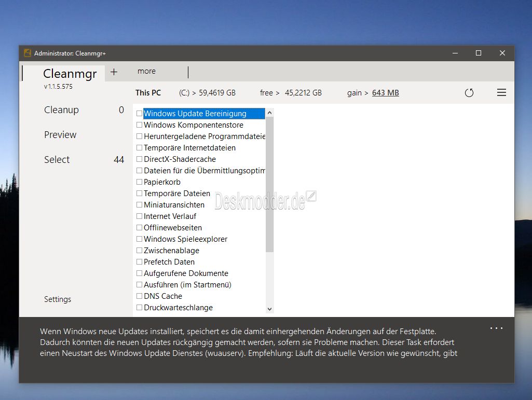Click the Select count 44
Image resolution: width=532 pixels, height=400 pixels.
(x=119, y=159)
